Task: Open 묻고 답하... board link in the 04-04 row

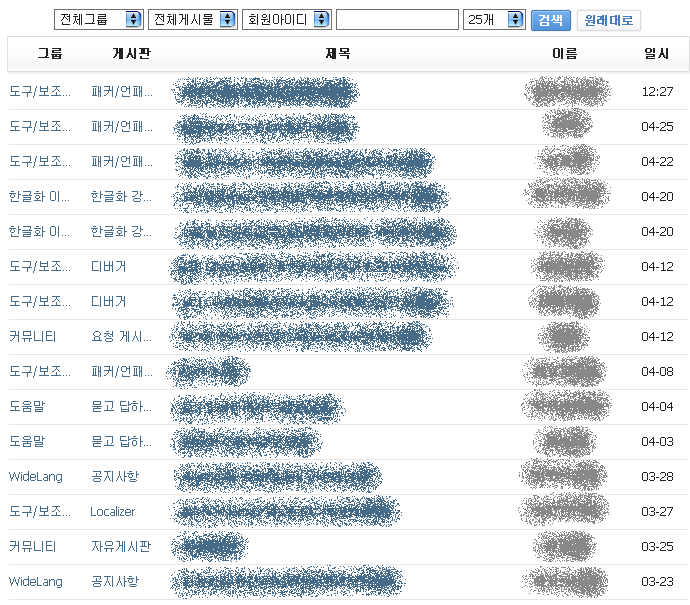Action: tap(121, 406)
